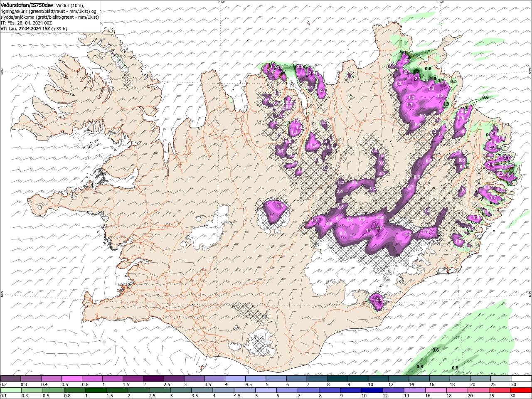The height and width of the screenshot is (399, 532).
Task: Click top legend swatch between 8 and 9
Action: point(337,379)
